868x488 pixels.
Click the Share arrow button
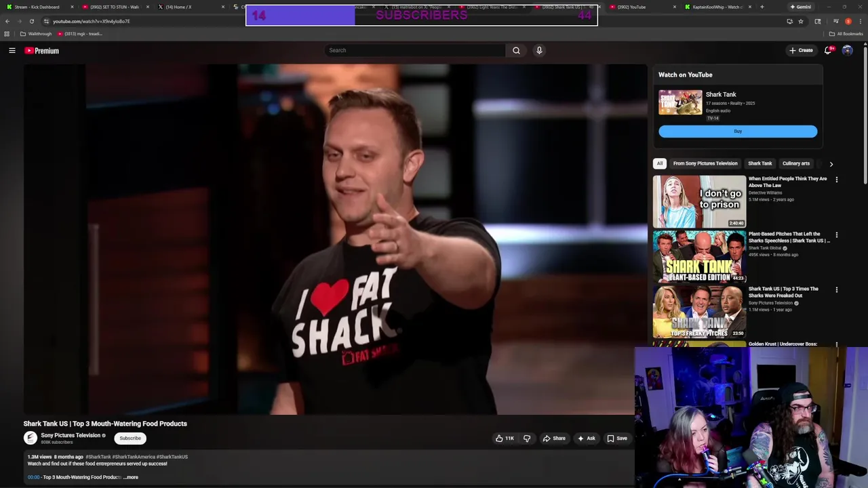tap(554, 439)
